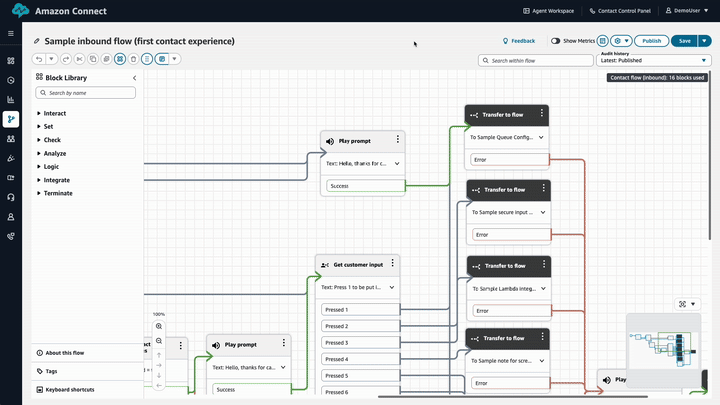Open the Audit history version dropdown
The image size is (720, 405).
pos(654,60)
